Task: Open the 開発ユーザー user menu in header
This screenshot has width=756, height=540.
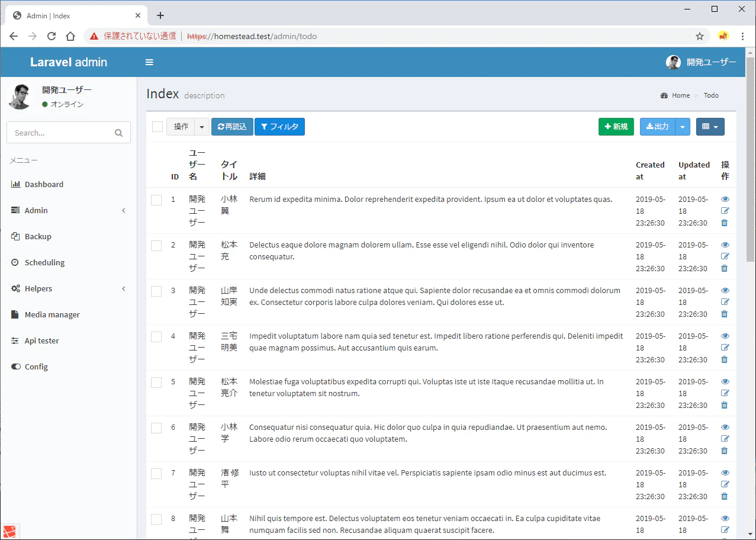Action: coord(701,62)
